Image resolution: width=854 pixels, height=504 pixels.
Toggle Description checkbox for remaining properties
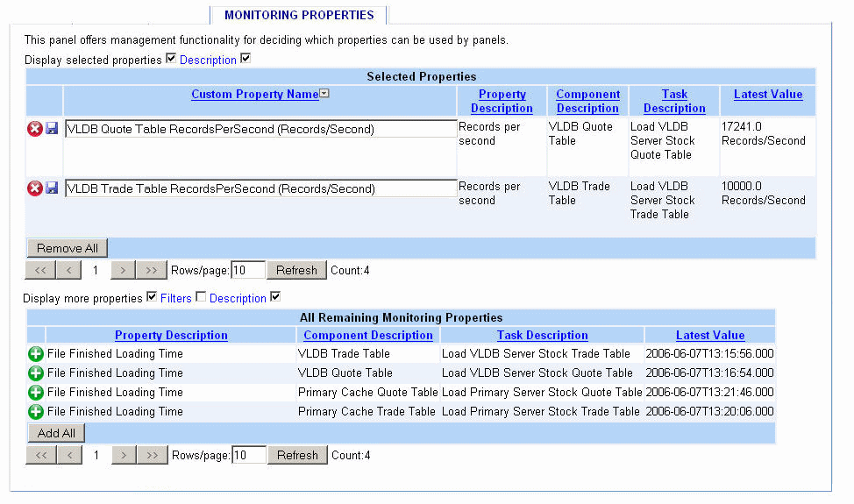point(275,296)
